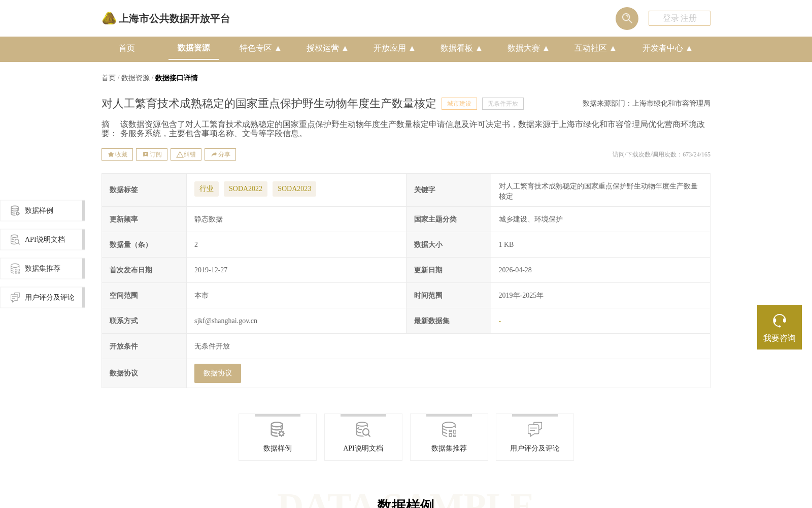The image size is (812, 508).
Task: Open the 数据协议 agreement button
Action: (x=218, y=373)
